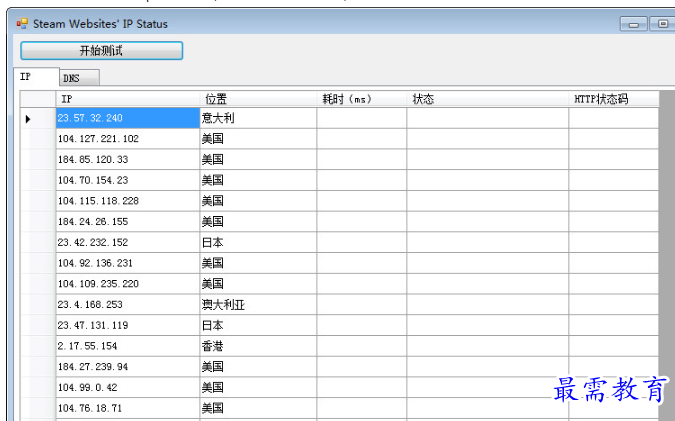Select IP cell 104.109.235.220
This screenshot has height=421, width=675.
click(x=128, y=284)
